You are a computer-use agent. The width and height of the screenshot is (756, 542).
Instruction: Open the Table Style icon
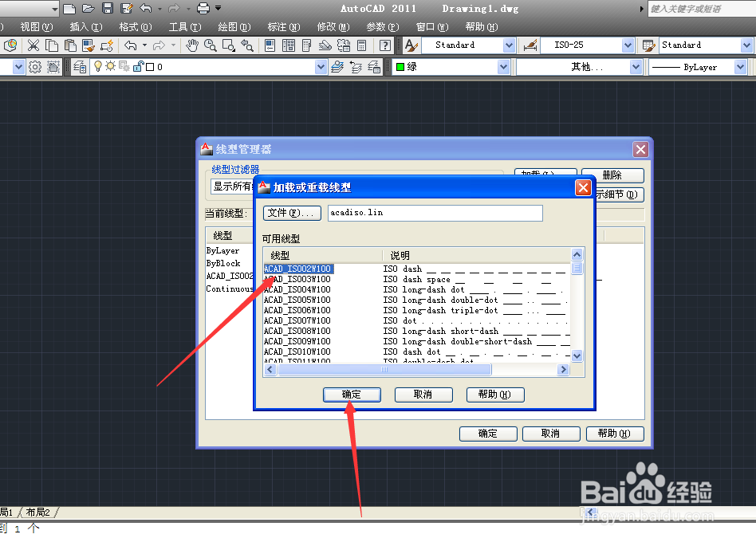[649, 45]
